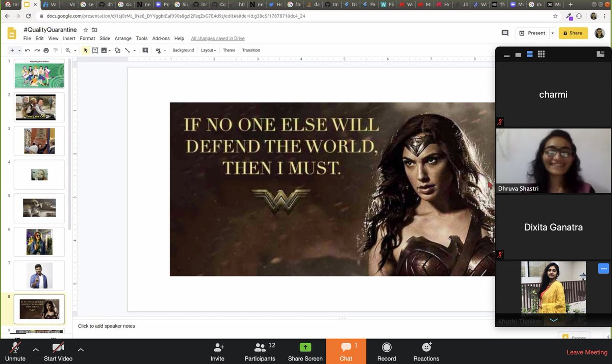Open the Insert menu

(x=69, y=38)
